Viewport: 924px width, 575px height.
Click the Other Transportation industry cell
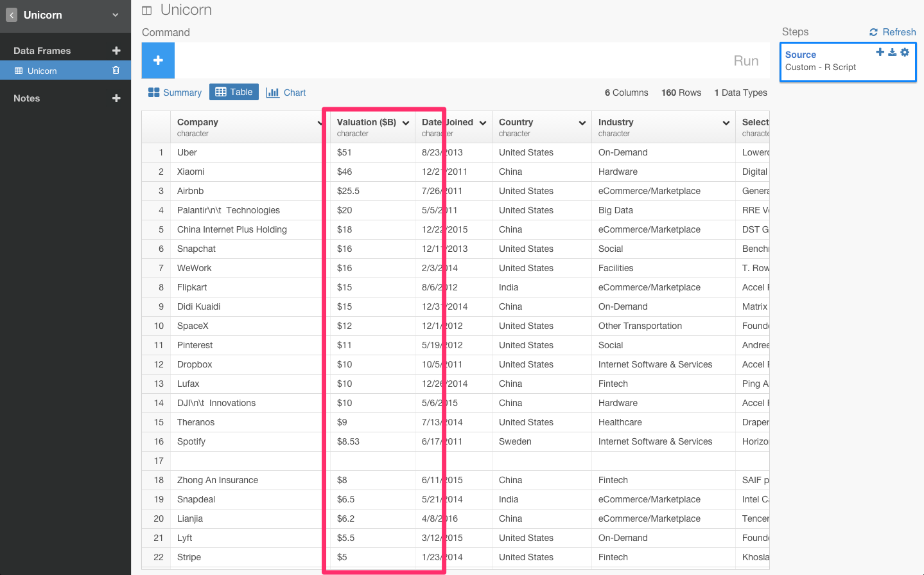coord(663,326)
